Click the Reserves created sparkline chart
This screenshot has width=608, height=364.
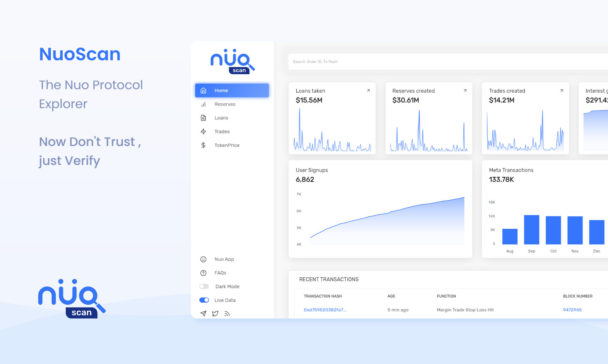click(429, 131)
